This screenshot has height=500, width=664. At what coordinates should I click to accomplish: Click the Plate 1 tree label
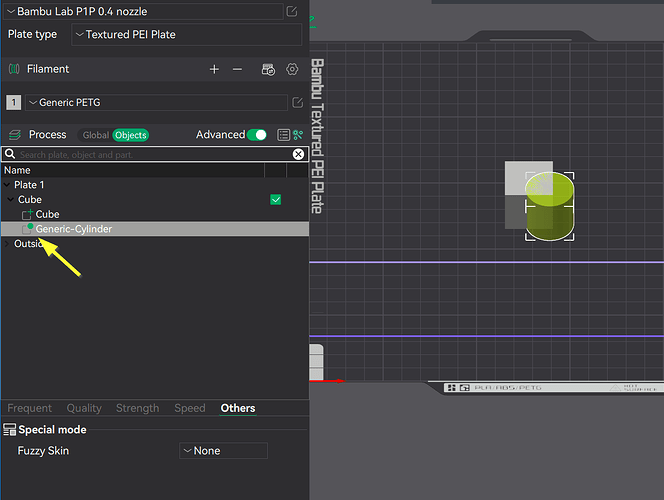pos(29,185)
